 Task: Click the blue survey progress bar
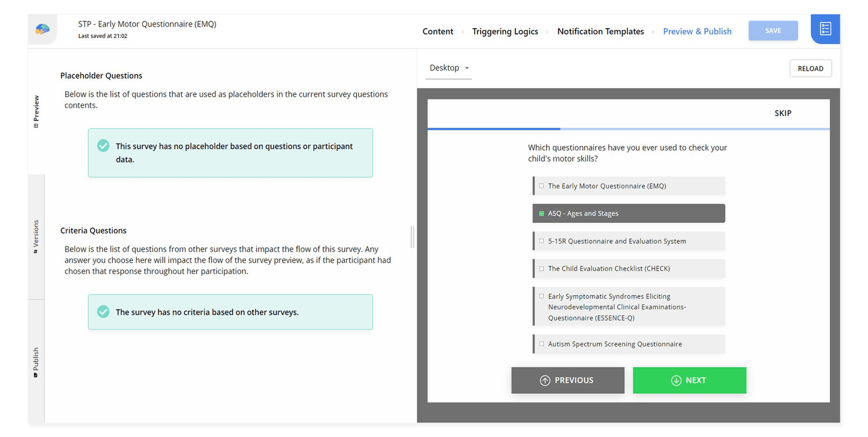tap(493, 129)
